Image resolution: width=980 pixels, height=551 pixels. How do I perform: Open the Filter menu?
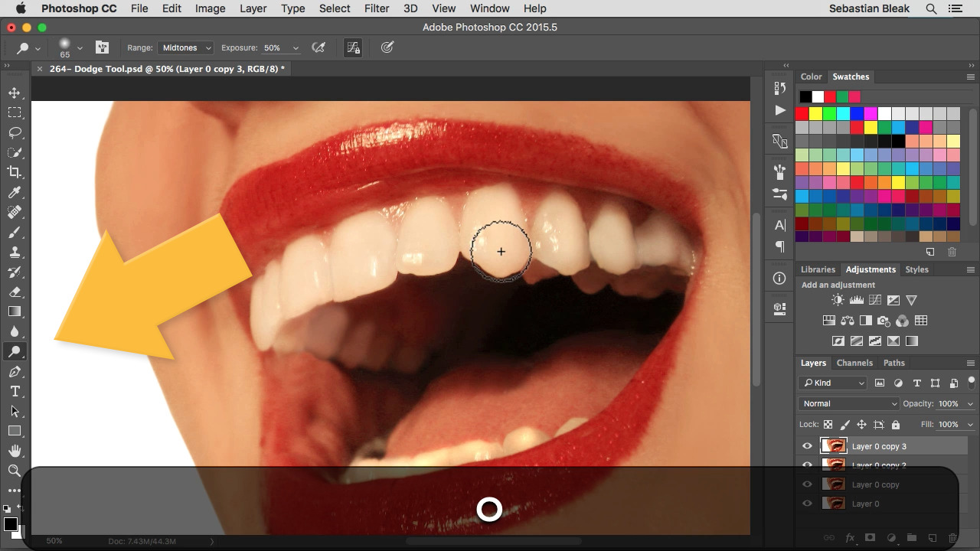pos(376,8)
